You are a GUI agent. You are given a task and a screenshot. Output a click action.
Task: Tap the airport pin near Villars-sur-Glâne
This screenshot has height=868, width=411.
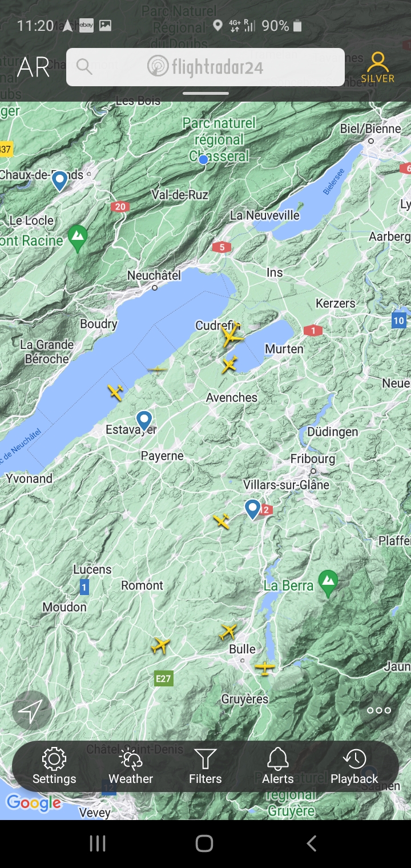[x=252, y=509]
